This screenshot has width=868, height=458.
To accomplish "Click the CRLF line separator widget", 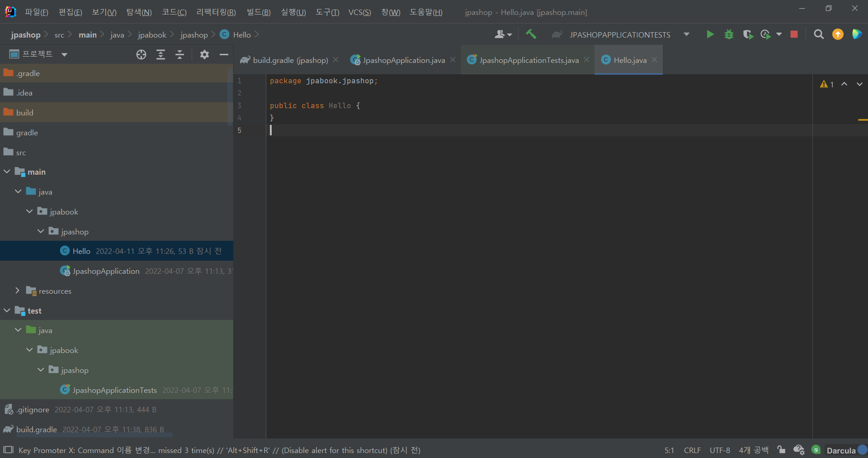I will (692, 450).
